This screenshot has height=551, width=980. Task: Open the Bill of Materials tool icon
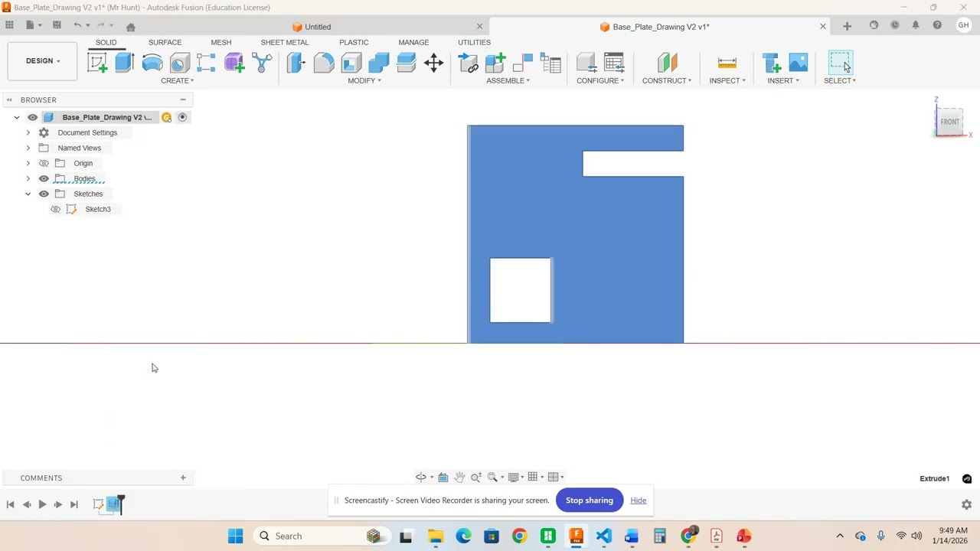tap(550, 63)
